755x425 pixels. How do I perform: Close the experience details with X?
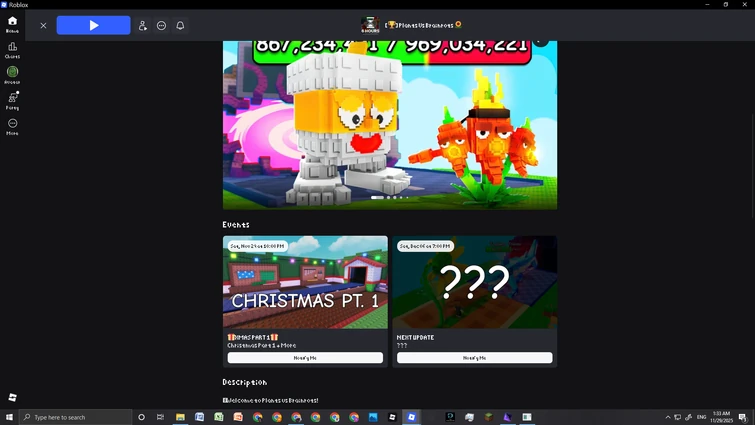tap(43, 26)
